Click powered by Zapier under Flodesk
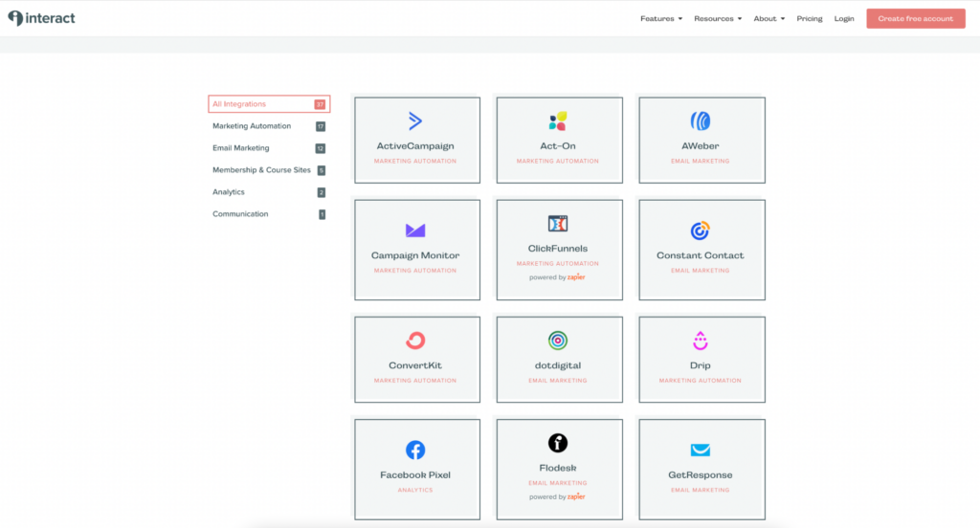The image size is (980, 528). coord(558,496)
